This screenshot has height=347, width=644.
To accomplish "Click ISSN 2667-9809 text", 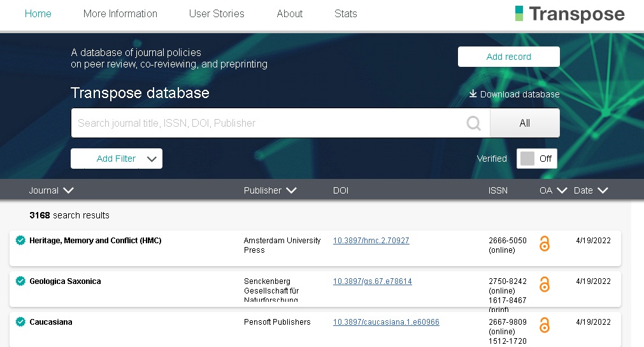I will coord(508,322).
